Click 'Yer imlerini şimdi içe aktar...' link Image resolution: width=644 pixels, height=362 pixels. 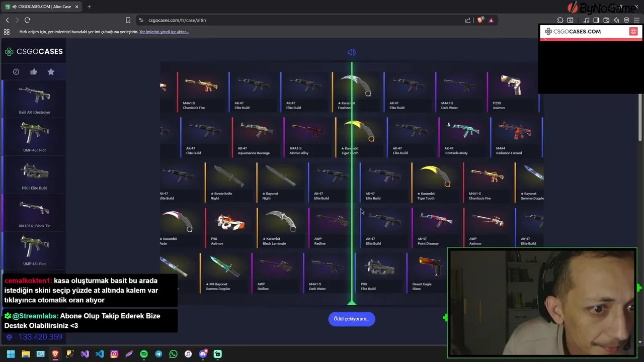click(164, 32)
